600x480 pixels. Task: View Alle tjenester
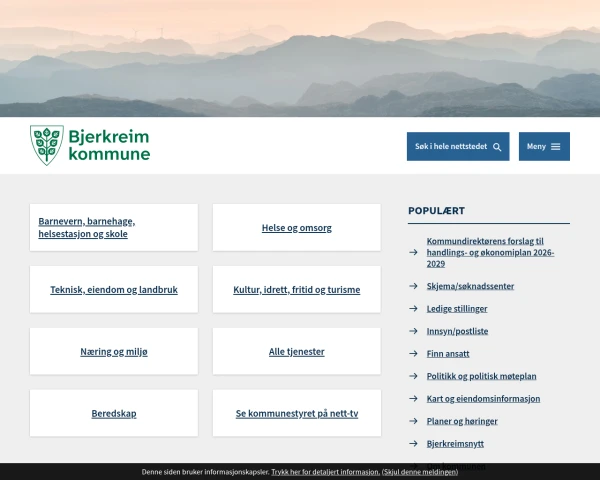point(296,352)
